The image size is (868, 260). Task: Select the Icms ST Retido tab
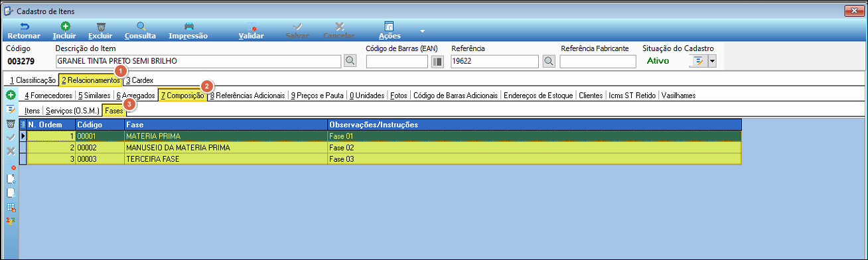pos(632,96)
